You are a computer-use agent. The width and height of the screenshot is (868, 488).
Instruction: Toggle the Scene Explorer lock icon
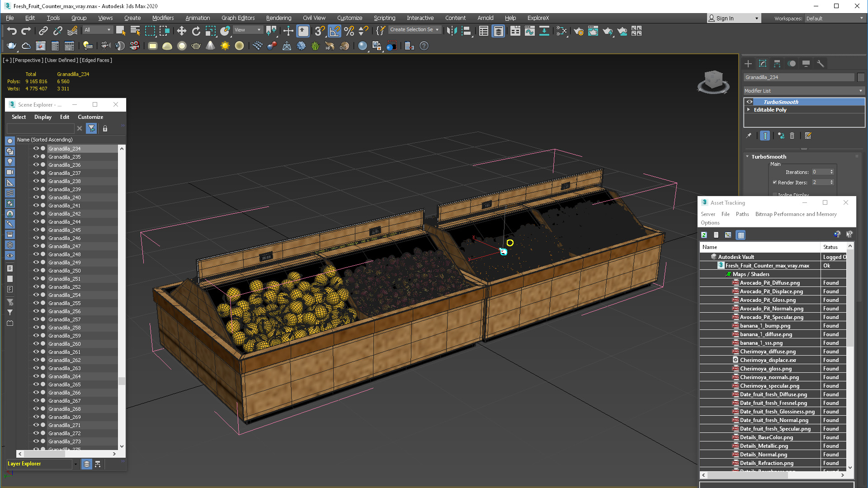[x=105, y=129]
